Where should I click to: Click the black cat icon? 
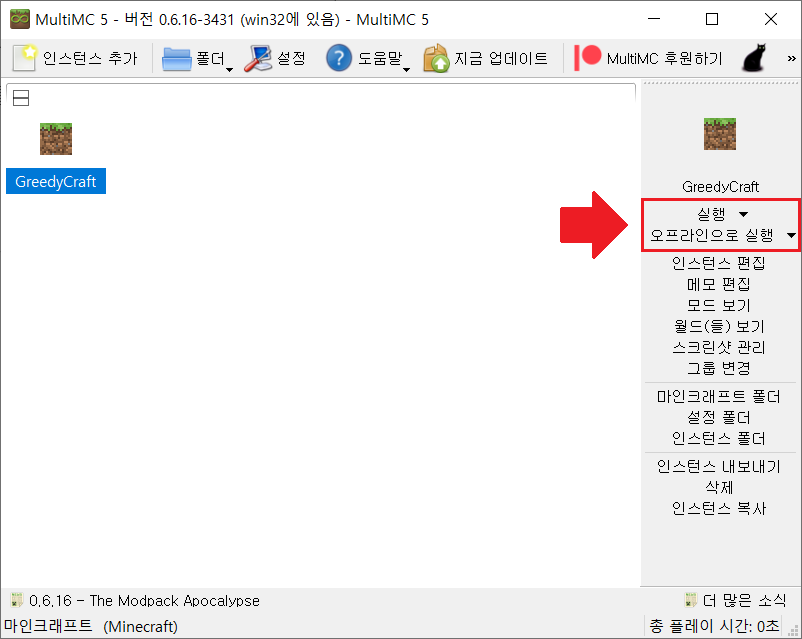tap(754, 58)
